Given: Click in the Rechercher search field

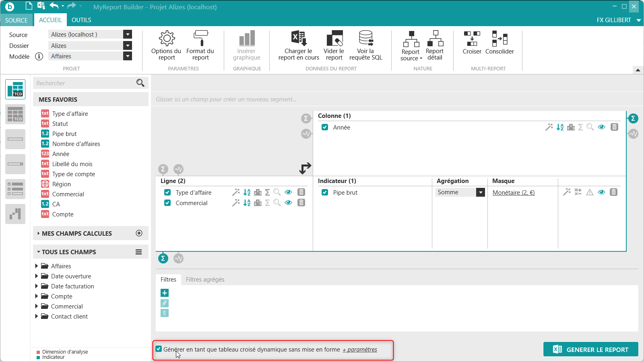Looking at the screenshot, I should [85, 83].
